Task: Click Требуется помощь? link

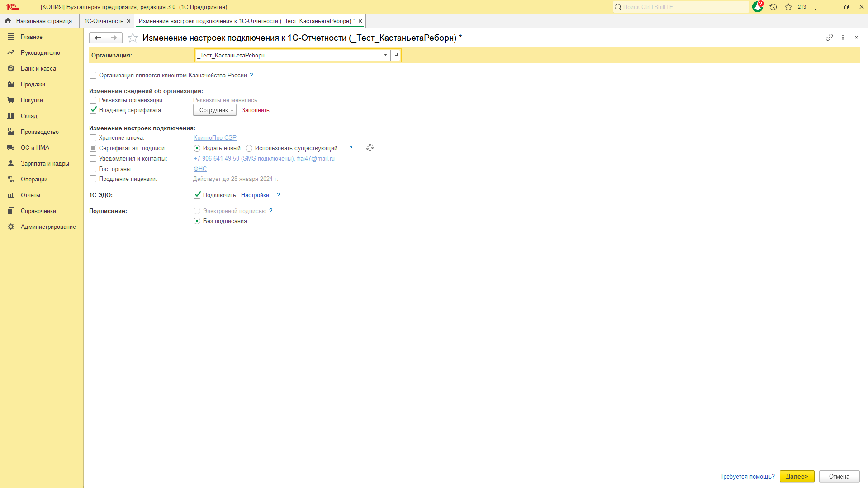Action: (x=747, y=476)
